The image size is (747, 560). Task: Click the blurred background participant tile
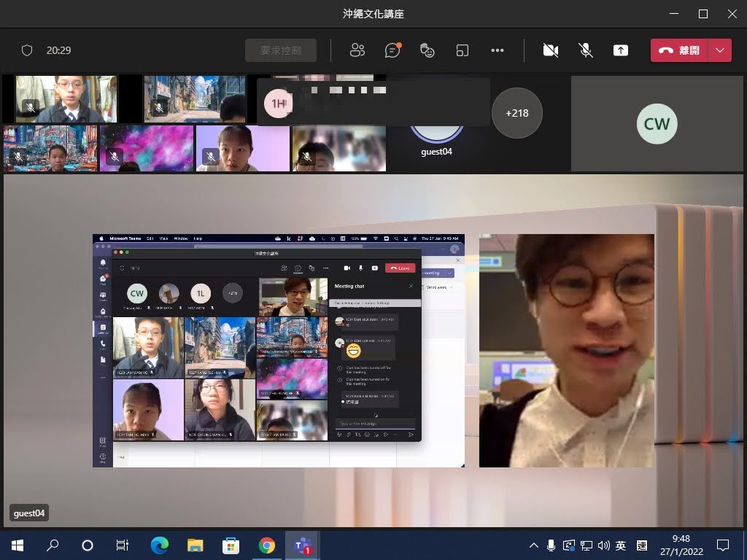click(x=339, y=148)
